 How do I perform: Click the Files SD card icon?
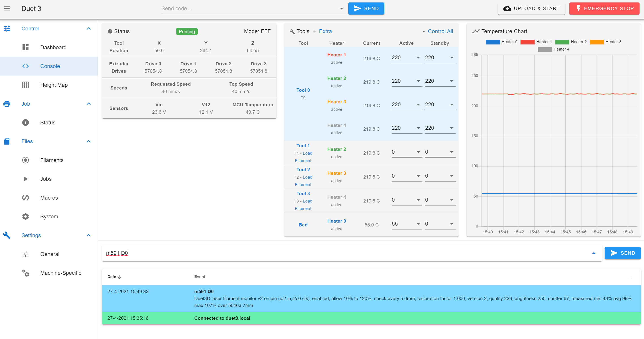tap(7, 141)
